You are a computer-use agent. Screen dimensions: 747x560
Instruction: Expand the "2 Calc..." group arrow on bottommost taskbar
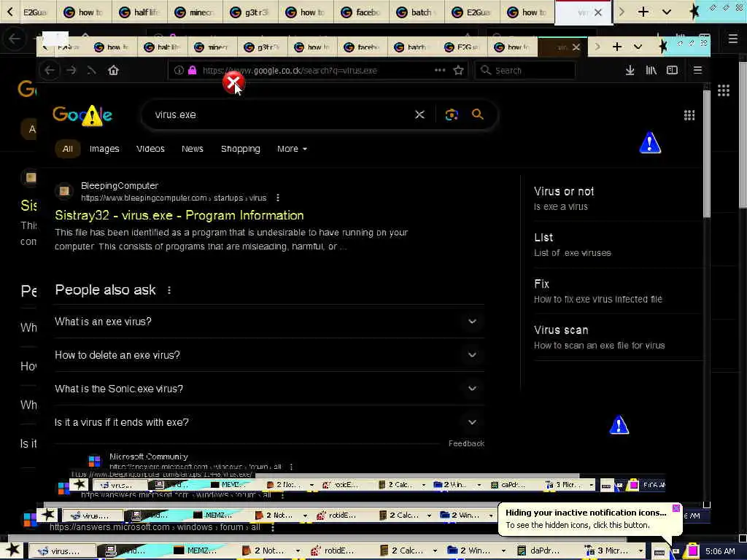[x=436, y=551]
